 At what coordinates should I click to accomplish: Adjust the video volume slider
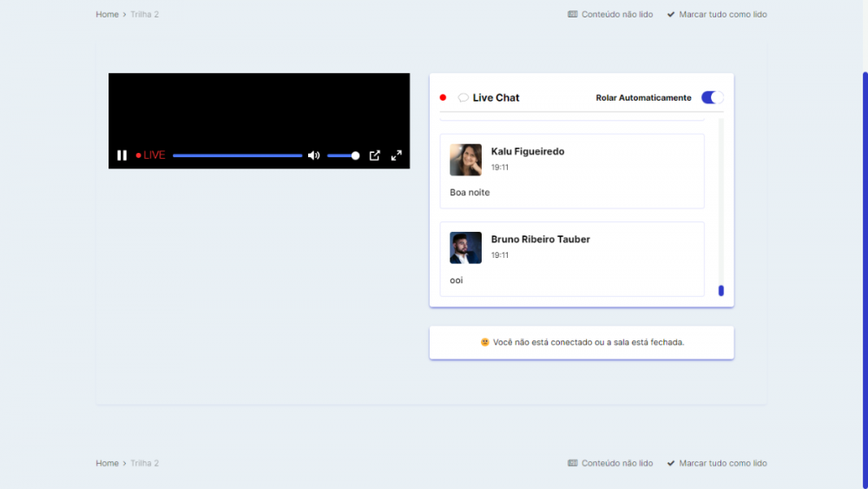344,155
